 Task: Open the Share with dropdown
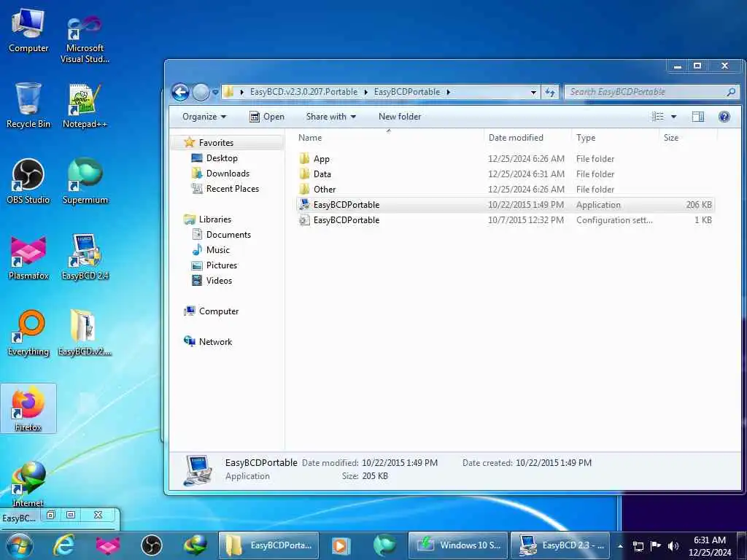(x=331, y=117)
